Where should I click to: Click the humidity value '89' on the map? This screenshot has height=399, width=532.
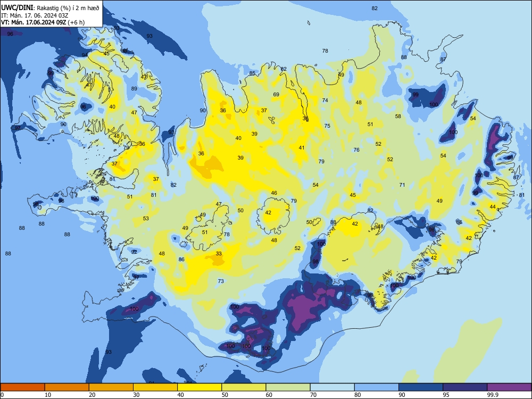(135, 88)
